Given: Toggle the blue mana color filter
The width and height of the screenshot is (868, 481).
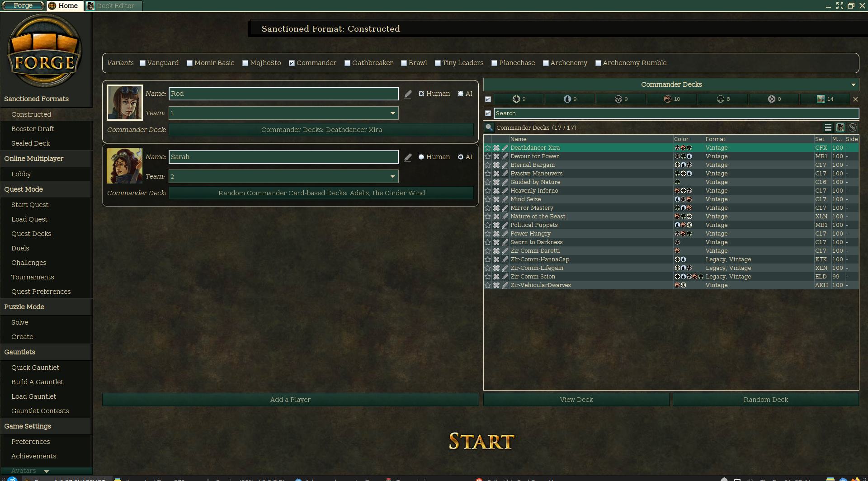Looking at the screenshot, I should (x=570, y=99).
